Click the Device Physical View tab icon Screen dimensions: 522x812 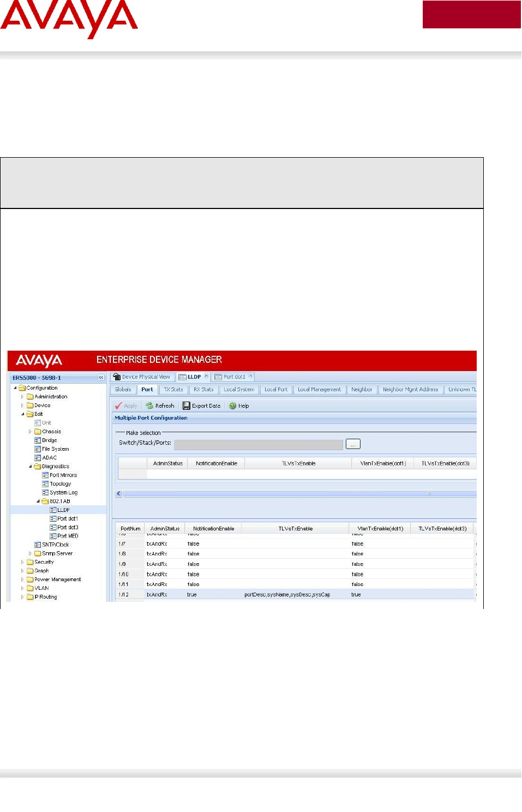(117, 377)
